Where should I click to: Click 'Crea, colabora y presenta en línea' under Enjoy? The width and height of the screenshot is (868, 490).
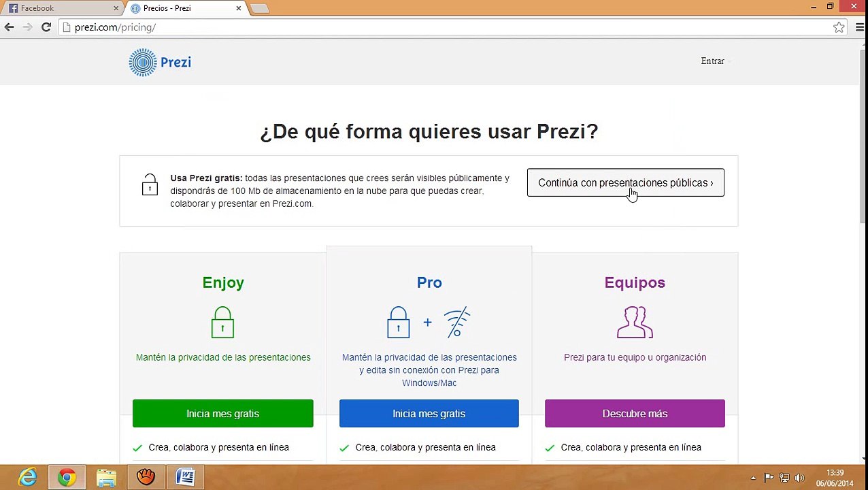coord(218,447)
